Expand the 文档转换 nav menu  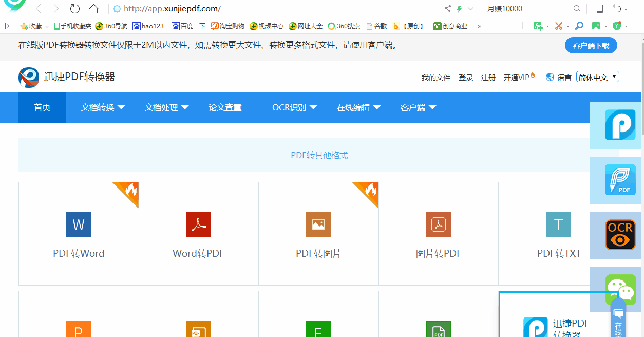tap(103, 107)
